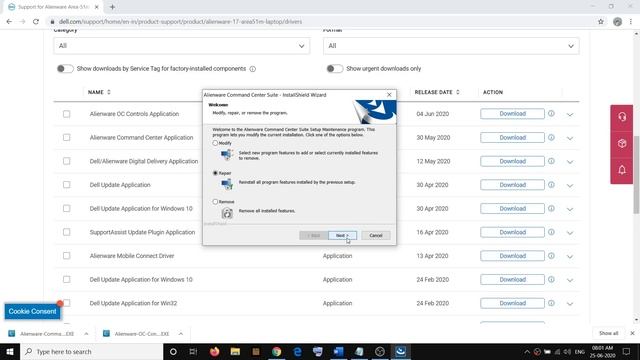Image resolution: width=640 pixels, height=360 pixels.
Task: Open menu for Alienware-OC-Con...EXE download
Action: [x=180, y=333]
